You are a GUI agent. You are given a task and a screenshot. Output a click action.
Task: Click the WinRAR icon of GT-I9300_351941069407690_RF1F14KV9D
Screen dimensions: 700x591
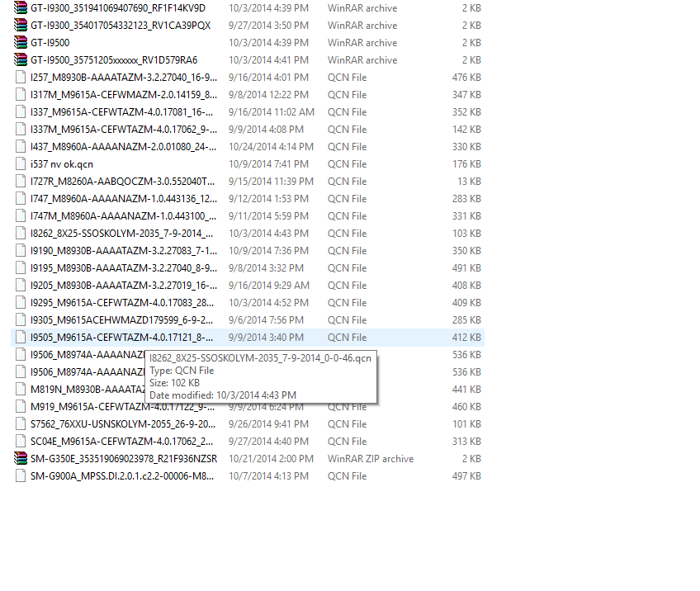click(x=21, y=8)
